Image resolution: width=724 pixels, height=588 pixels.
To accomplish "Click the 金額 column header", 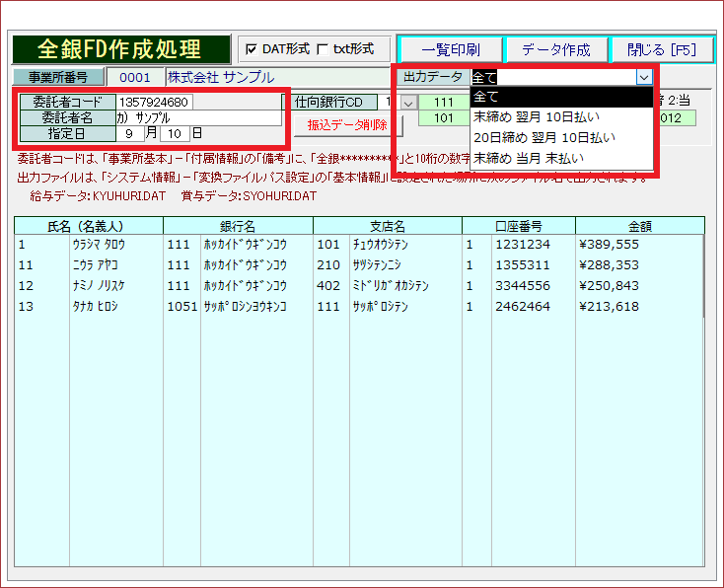I will coord(639,226).
